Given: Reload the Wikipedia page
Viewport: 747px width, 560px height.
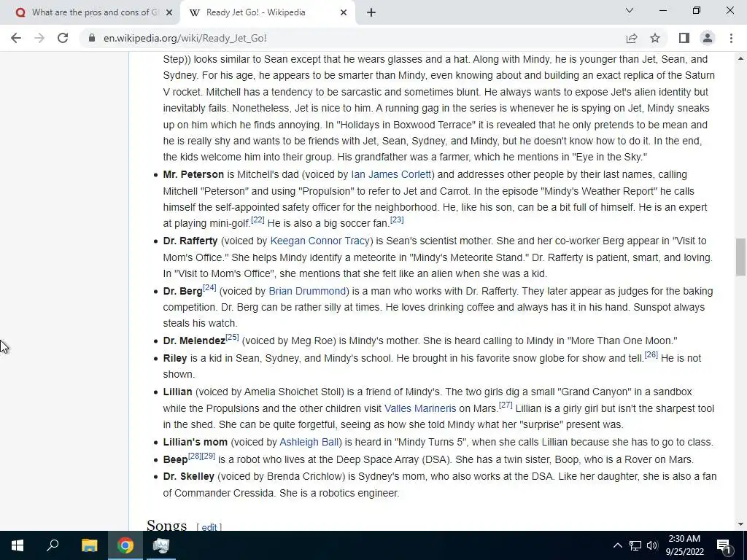Looking at the screenshot, I should pyautogui.click(x=63, y=38).
